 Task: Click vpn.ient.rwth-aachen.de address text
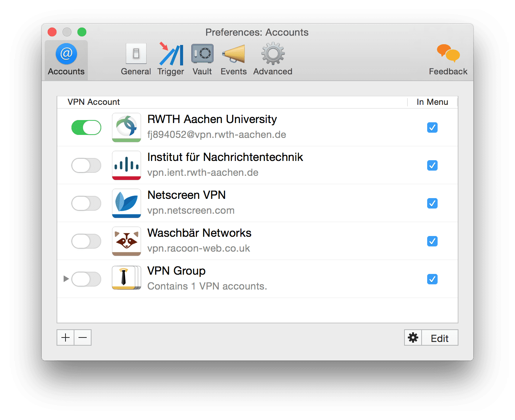pyautogui.click(x=203, y=172)
